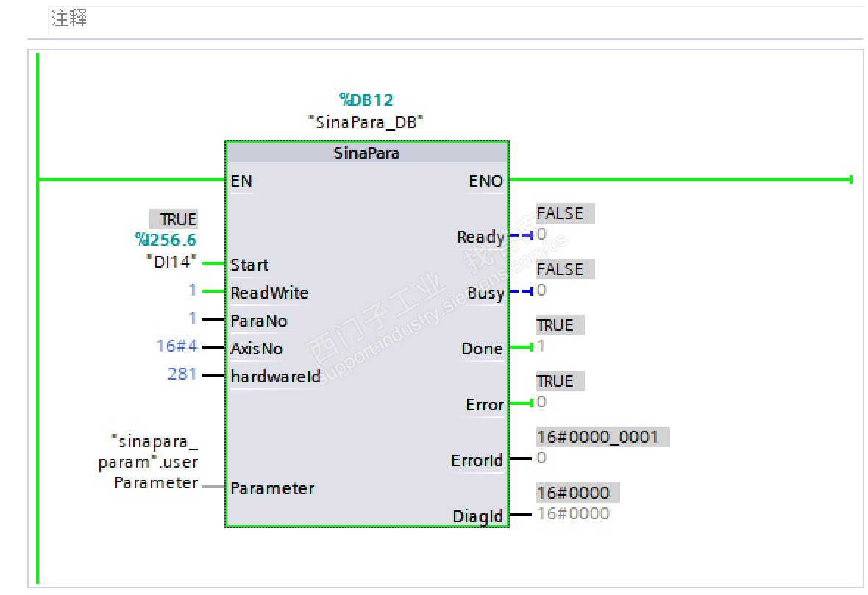Click the TRUE monitor value at Done
The height and width of the screenshot is (595, 868).
(561, 325)
